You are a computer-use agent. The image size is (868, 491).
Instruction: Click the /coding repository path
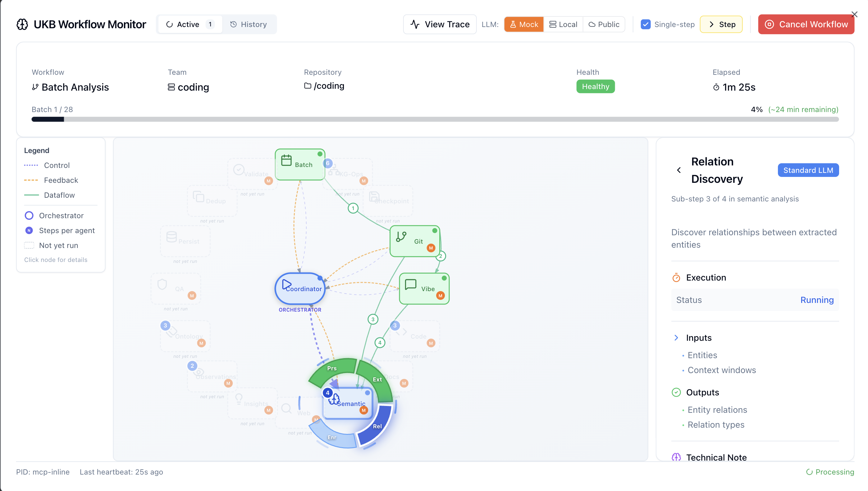pos(324,86)
